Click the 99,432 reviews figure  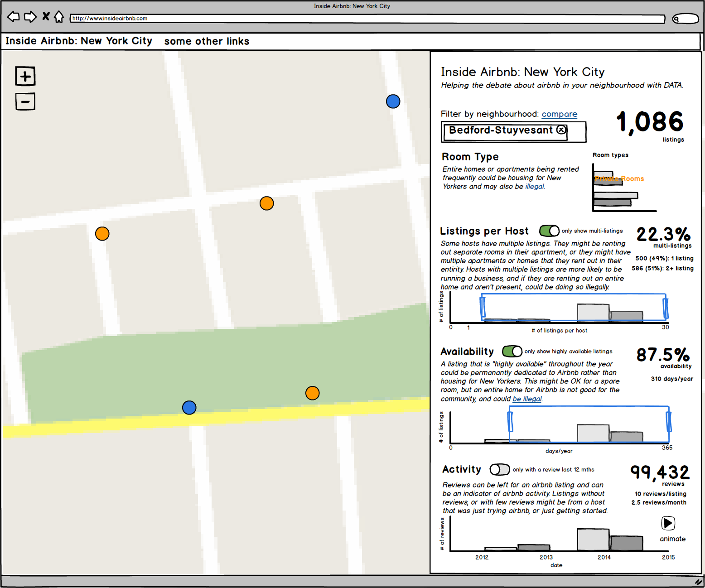tap(660, 472)
